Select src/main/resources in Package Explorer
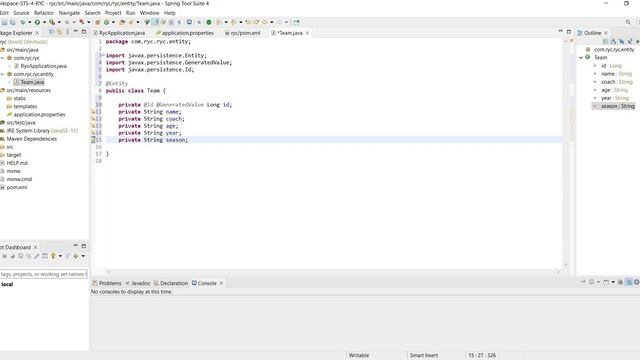This screenshot has height=360, width=640. tap(29, 90)
